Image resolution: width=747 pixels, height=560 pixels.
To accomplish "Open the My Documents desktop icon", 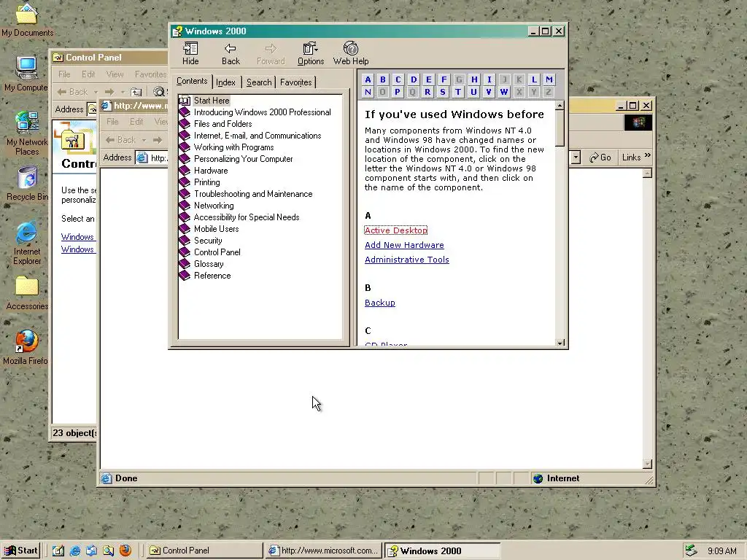I will point(27,20).
